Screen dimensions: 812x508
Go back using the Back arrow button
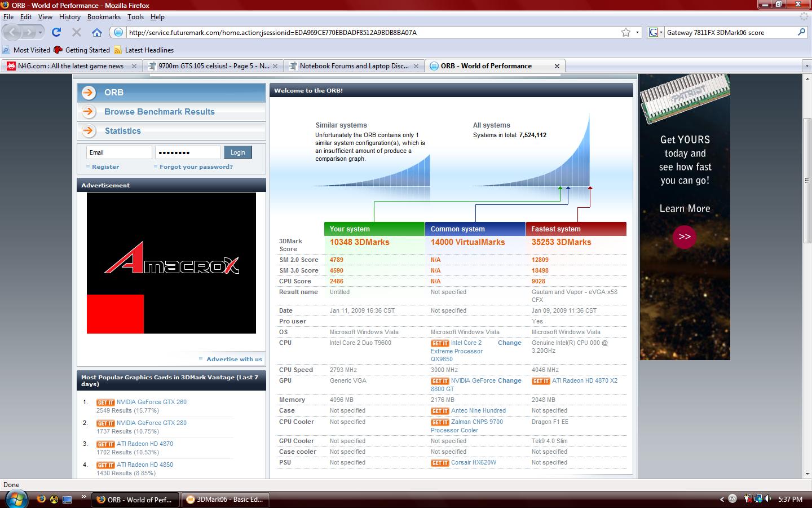pyautogui.click(x=12, y=32)
